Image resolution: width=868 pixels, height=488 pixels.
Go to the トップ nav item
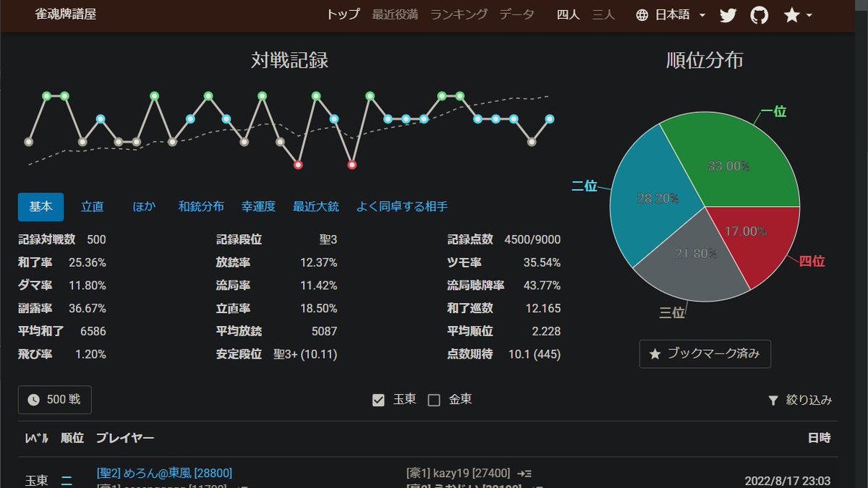(343, 14)
